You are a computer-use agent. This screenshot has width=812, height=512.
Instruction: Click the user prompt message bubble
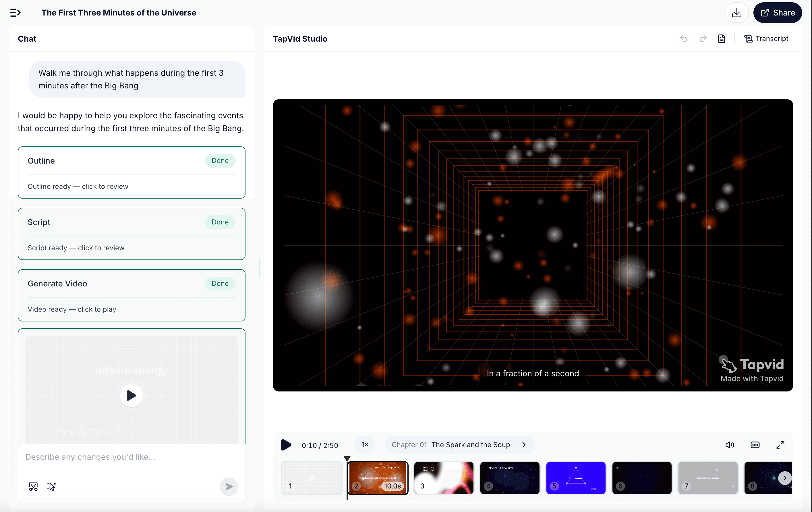coord(137,79)
